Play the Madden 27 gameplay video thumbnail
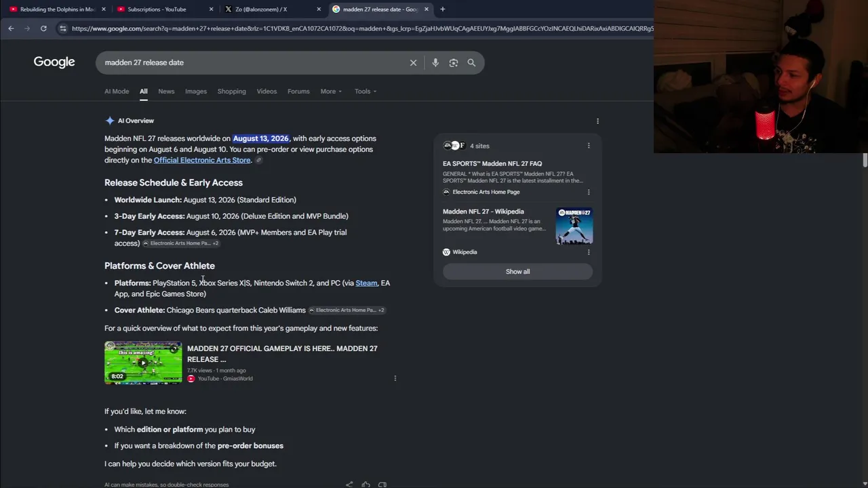868x488 pixels. tap(143, 363)
